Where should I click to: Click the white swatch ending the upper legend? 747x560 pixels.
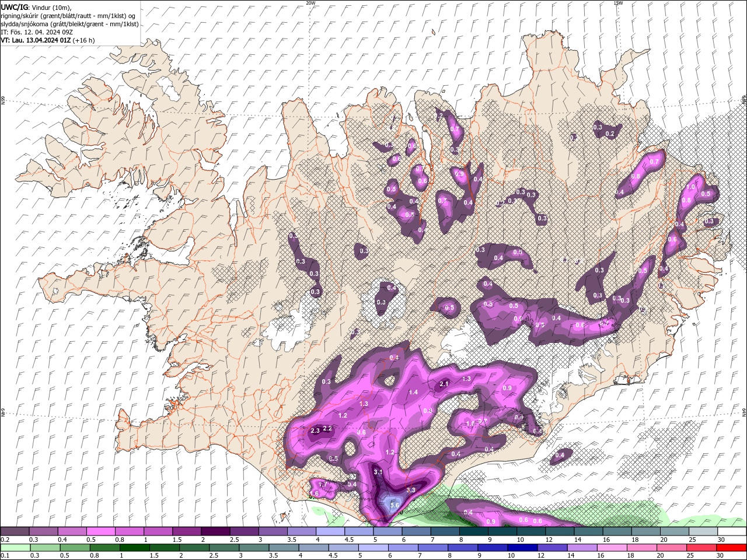click(731, 531)
